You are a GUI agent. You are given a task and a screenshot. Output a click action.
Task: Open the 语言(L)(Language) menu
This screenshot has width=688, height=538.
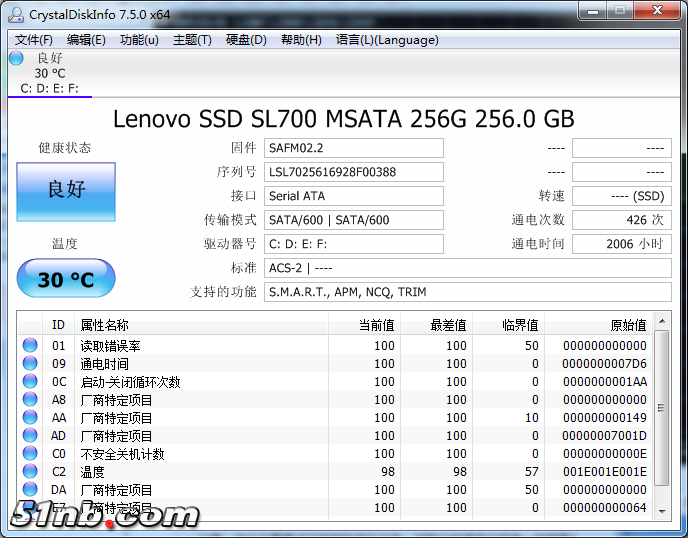[387, 40]
